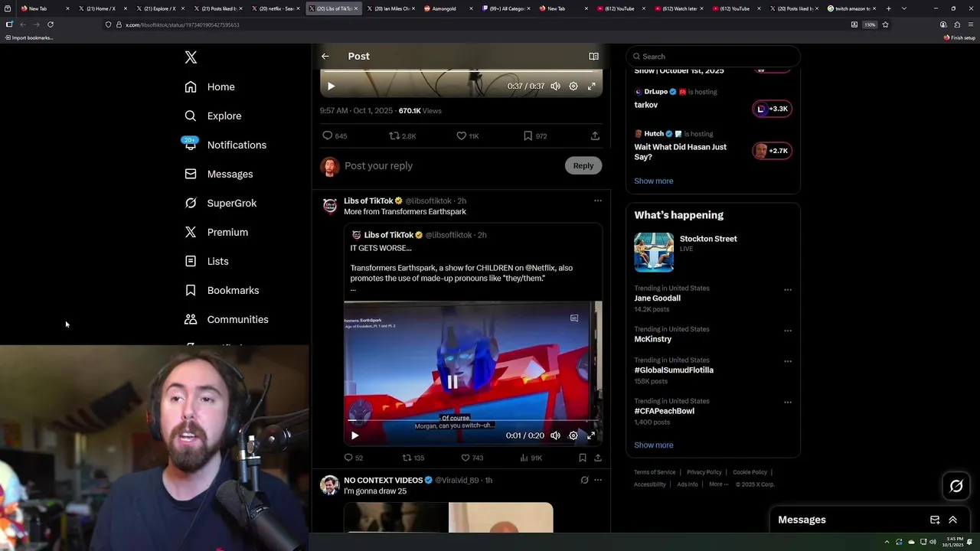Open Jane Goodall trend
The image size is (980, 551).
[x=657, y=298]
